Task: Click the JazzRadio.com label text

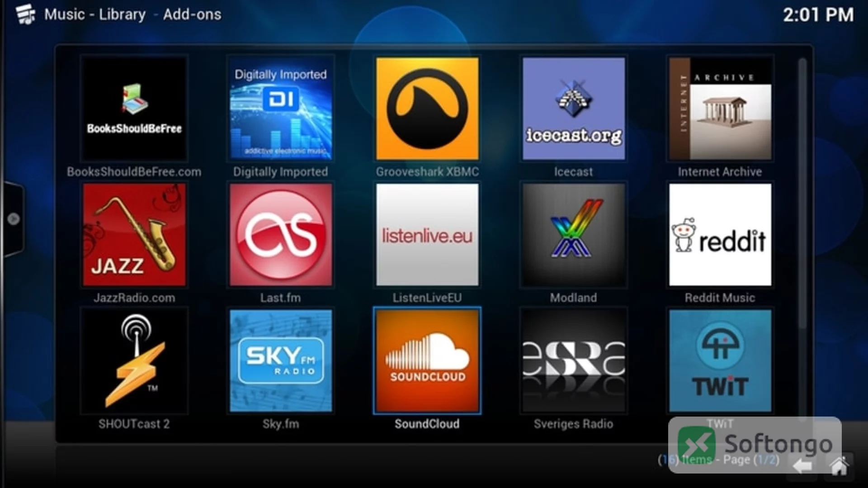Action: (x=134, y=298)
